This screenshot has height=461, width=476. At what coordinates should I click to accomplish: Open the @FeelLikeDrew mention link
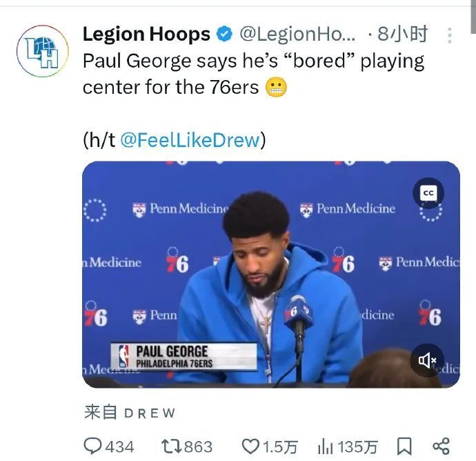click(x=190, y=140)
